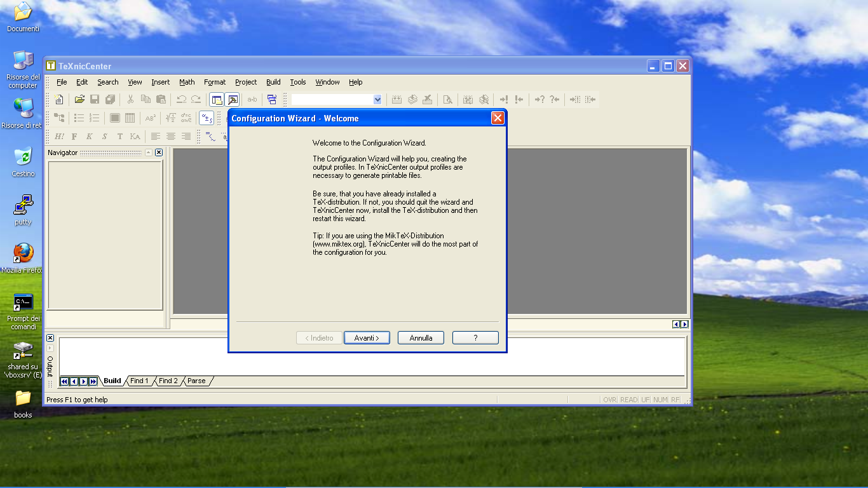Viewport: 868px width, 488px height.
Task: Click the Next warning arrow-question icon
Action: (x=539, y=99)
